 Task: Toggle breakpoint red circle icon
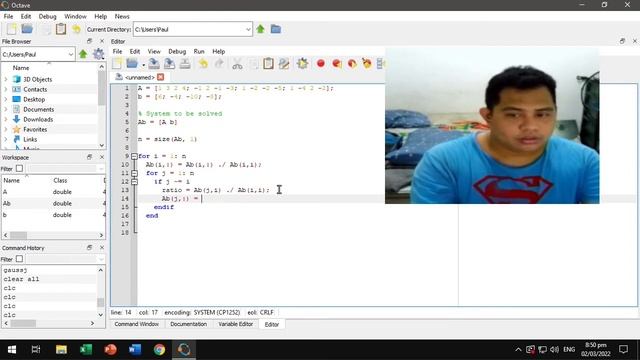[321, 63]
